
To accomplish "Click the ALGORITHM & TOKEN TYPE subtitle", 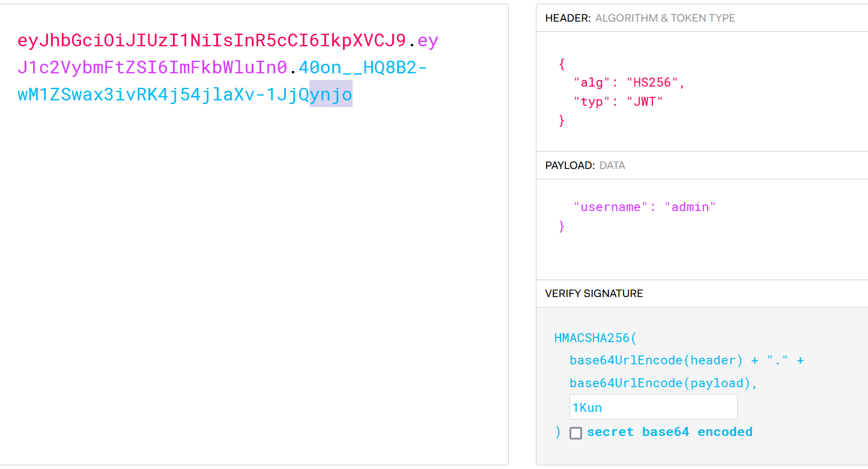I will coord(665,18).
